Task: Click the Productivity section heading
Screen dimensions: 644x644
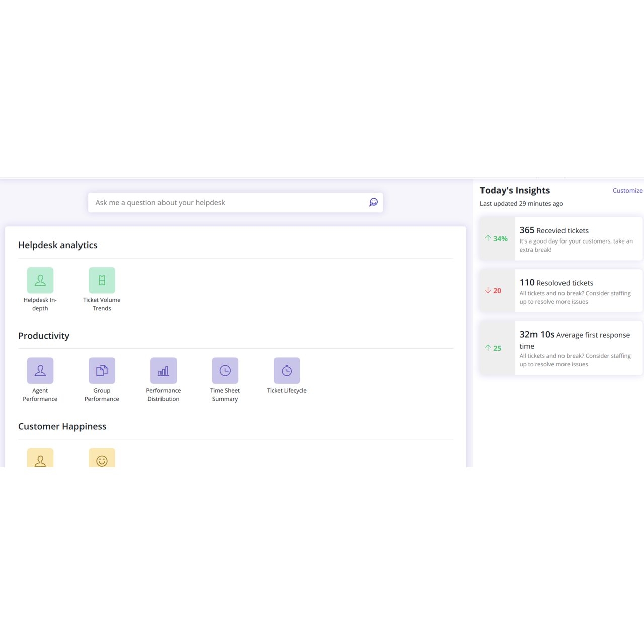Action: click(x=44, y=336)
